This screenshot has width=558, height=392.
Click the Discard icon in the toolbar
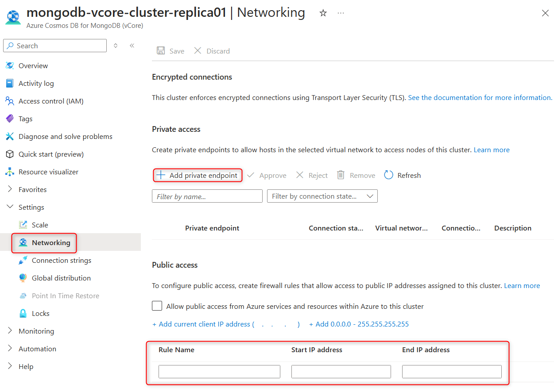[x=198, y=50]
